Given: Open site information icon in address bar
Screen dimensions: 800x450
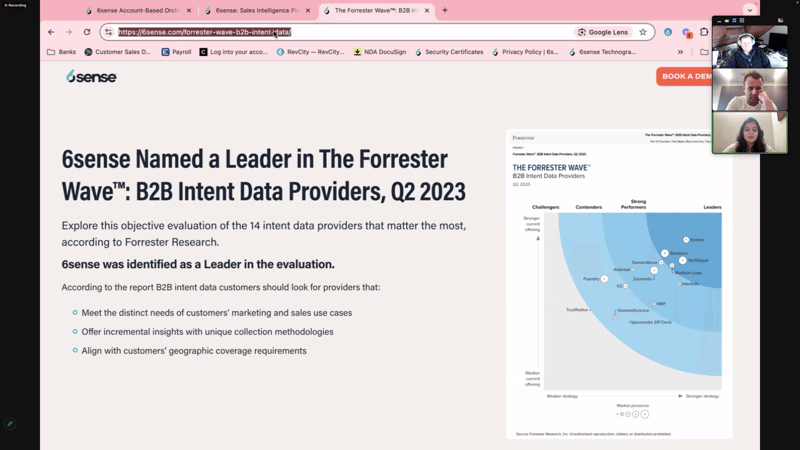Looking at the screenshot, I should [108, 32].
